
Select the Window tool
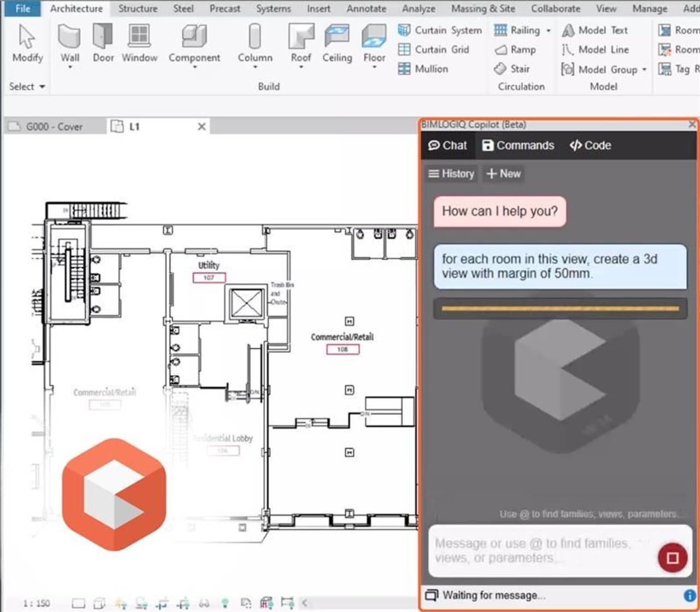(139, 44)
